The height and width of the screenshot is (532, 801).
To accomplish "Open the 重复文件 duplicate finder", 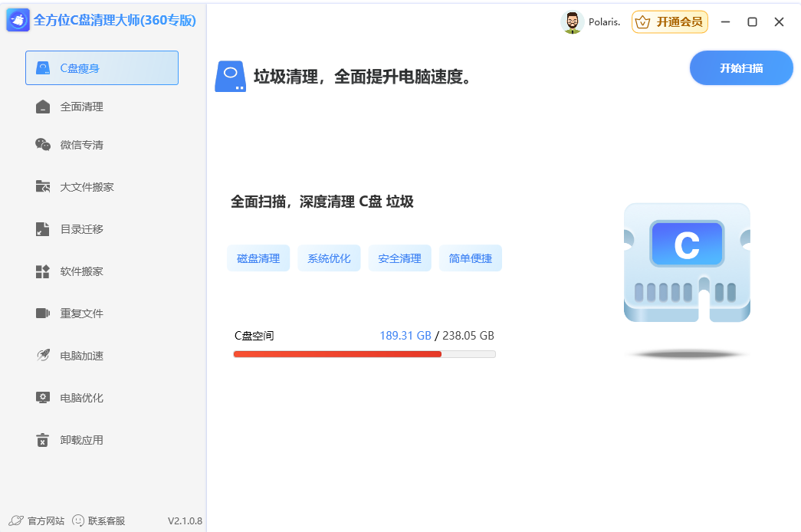I will pyautogui.click(x=44, y=313).
